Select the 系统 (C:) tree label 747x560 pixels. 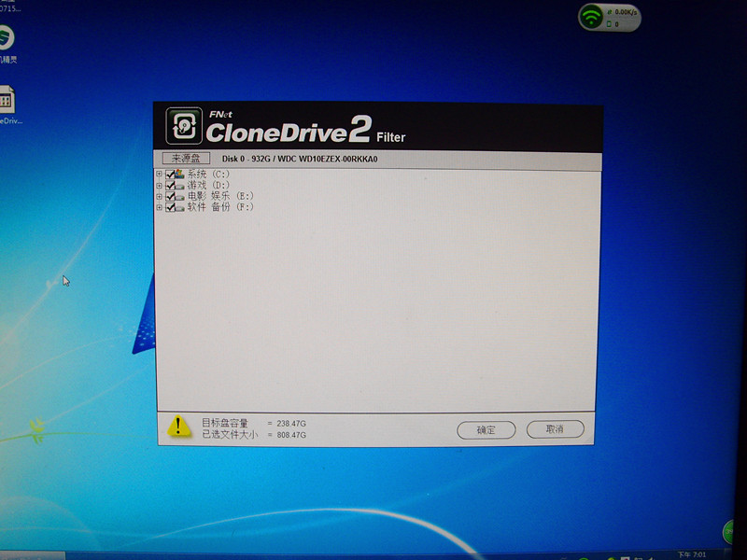(x=208, y=175)
